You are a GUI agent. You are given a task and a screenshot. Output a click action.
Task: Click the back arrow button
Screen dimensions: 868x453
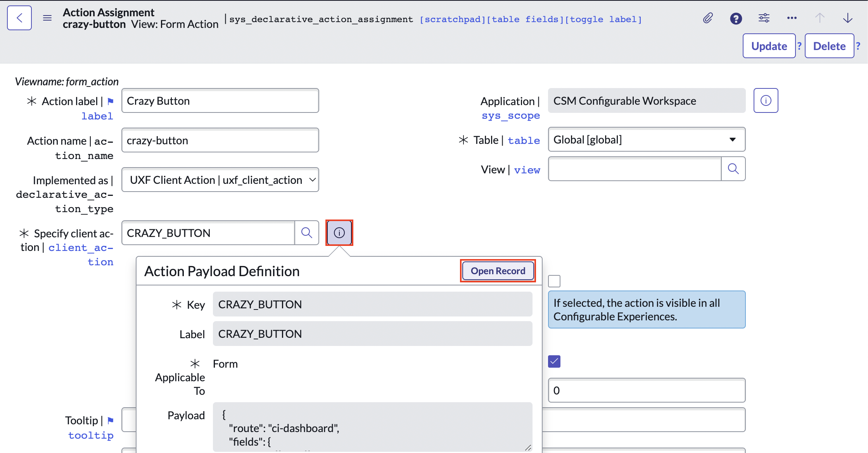(x=19, y=18)
